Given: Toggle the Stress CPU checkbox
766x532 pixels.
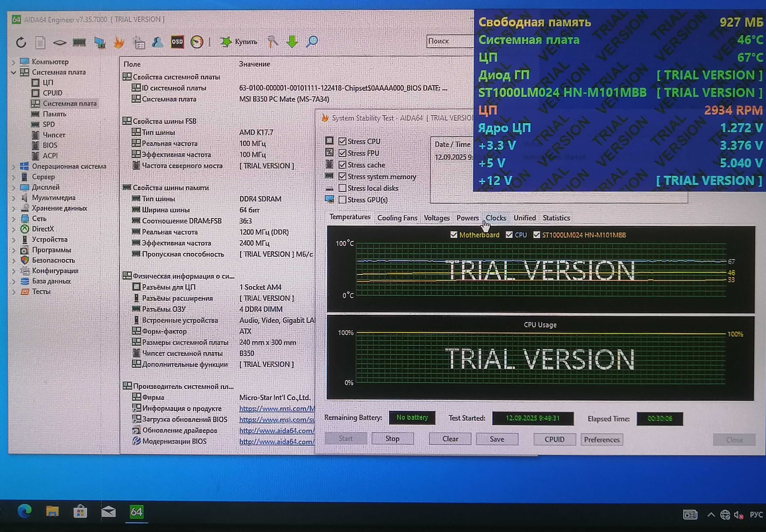Looking at the screenshot, I should [x=342, y=141].
